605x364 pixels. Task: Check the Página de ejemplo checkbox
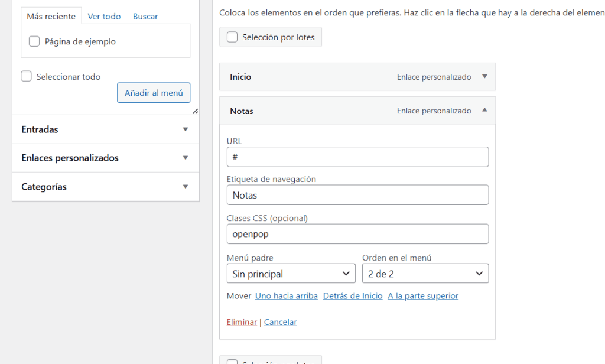coord(34,41)
